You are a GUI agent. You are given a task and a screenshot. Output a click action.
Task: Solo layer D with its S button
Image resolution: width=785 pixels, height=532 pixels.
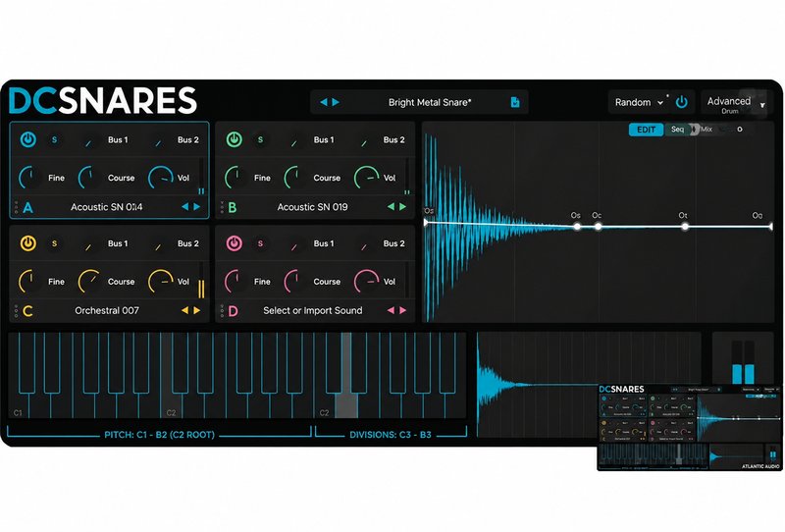click(260, 243)
